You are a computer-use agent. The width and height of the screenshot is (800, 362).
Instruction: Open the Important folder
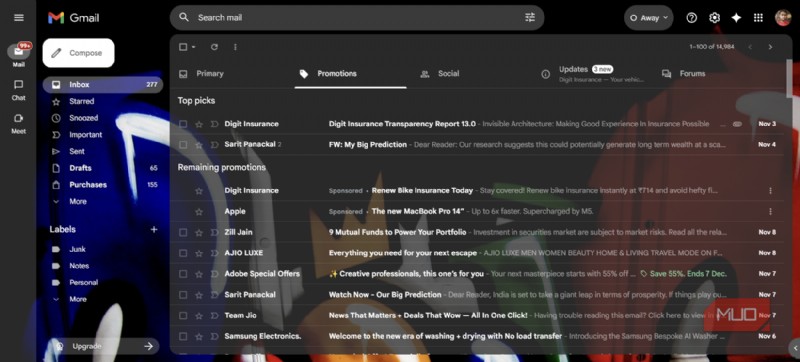pos(103,135)
